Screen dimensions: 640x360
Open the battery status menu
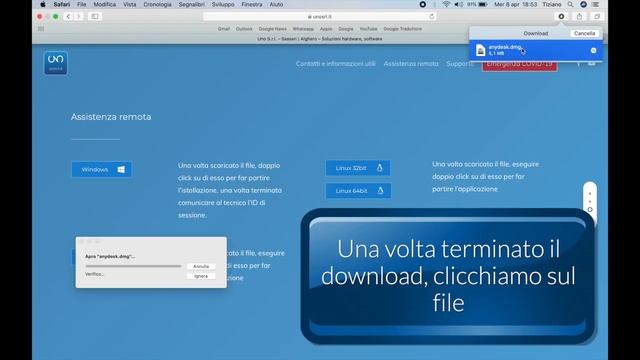(483, 4)
